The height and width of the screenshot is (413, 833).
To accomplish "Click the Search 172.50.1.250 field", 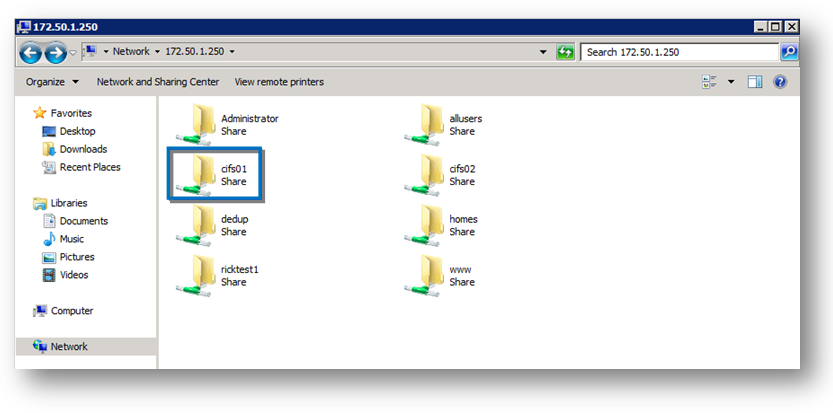I will [680, 52].
